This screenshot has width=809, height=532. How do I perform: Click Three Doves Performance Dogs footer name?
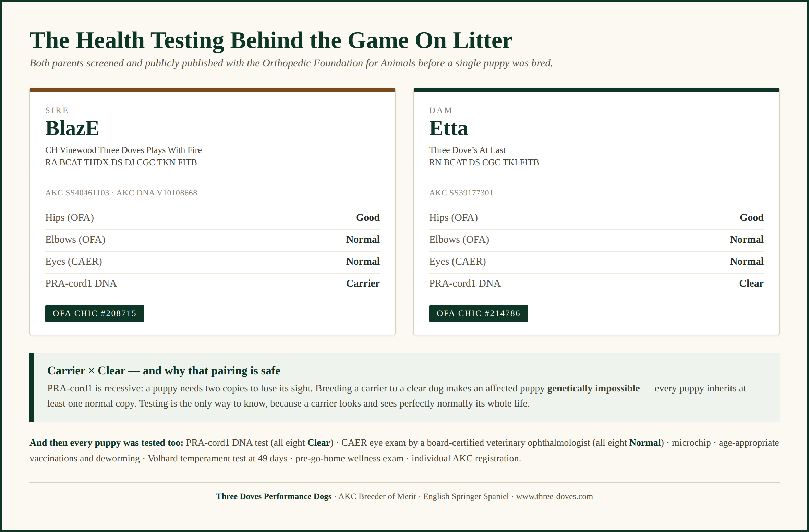(274, 496)
